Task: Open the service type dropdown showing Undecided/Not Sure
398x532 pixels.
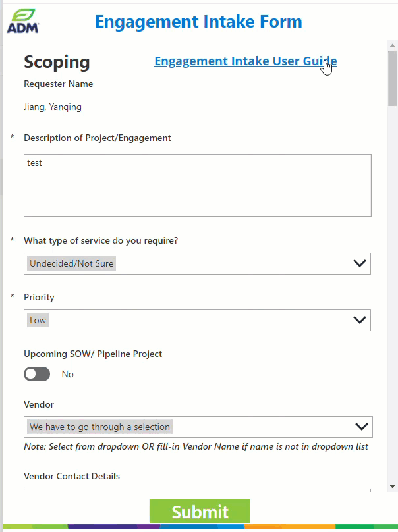Action: point(198,263)
